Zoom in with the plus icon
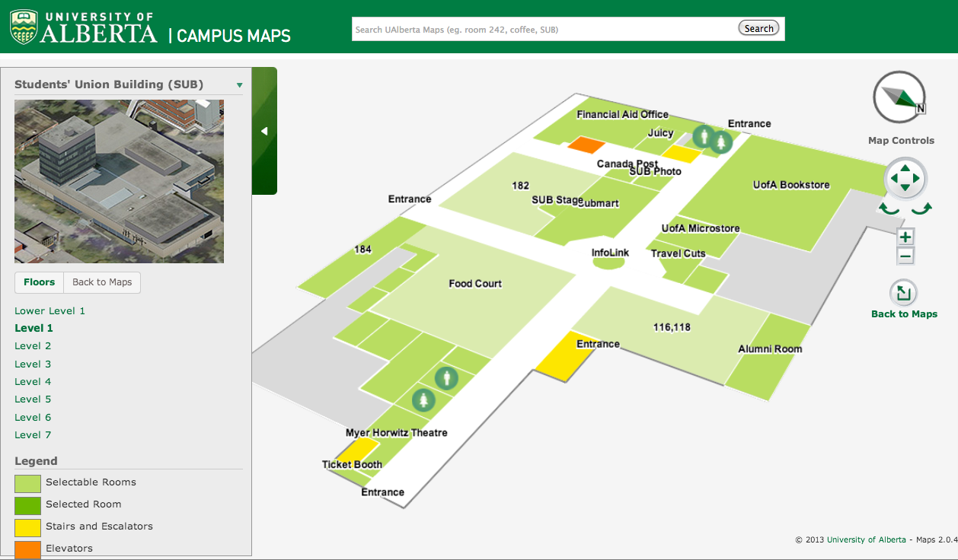 tap(905, 237)
